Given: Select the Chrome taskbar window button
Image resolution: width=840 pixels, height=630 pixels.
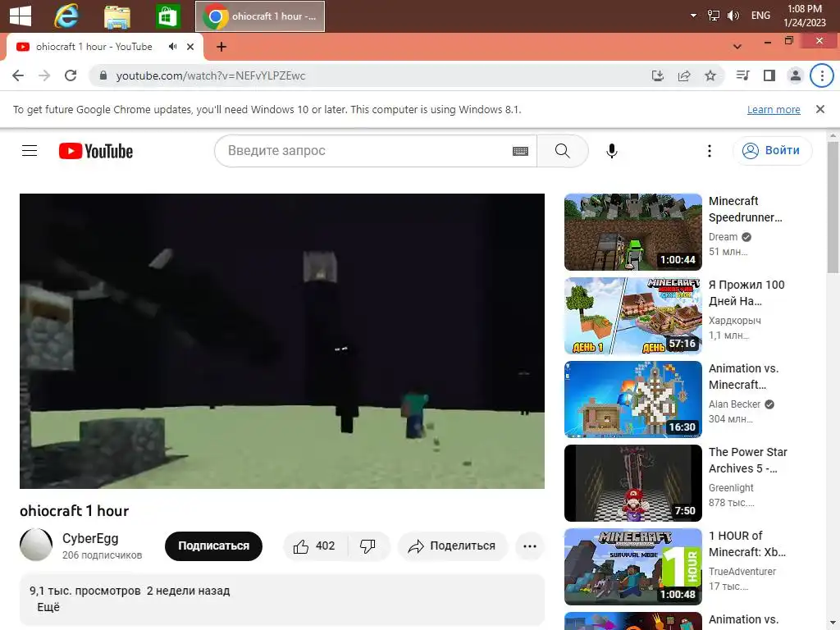Looking at the screenshot, I should point(260,16).
